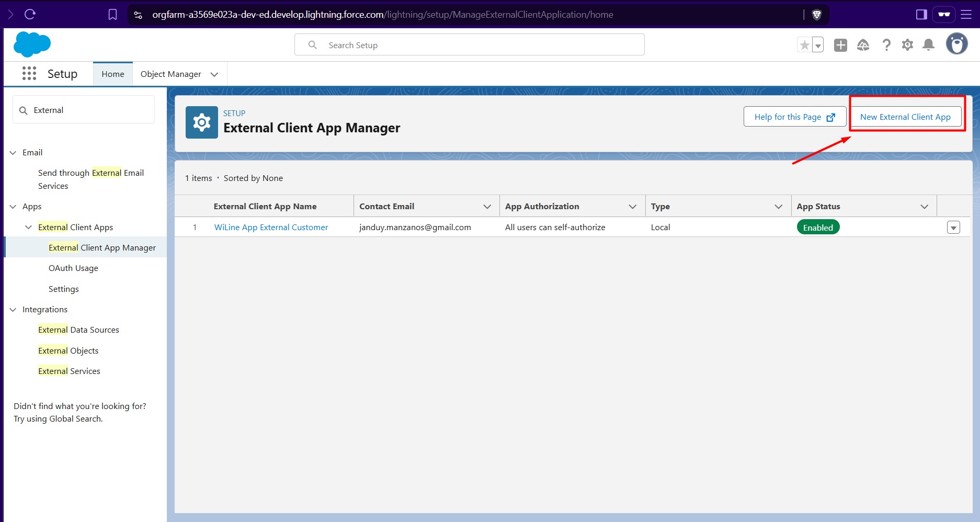Screen dimensions: 980x522
Task: Click inside the External sidebar search field
Action: pos(84,110)
